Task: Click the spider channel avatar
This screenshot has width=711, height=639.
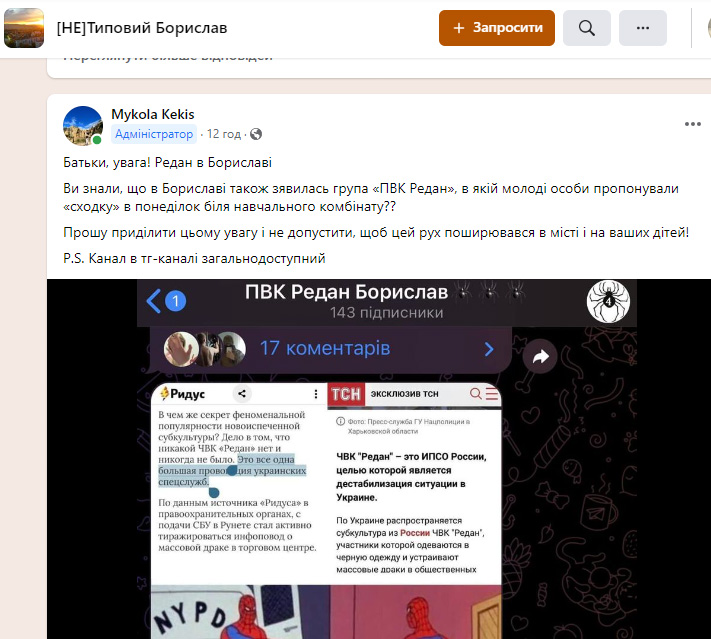Action: click(x=608, y=301)
